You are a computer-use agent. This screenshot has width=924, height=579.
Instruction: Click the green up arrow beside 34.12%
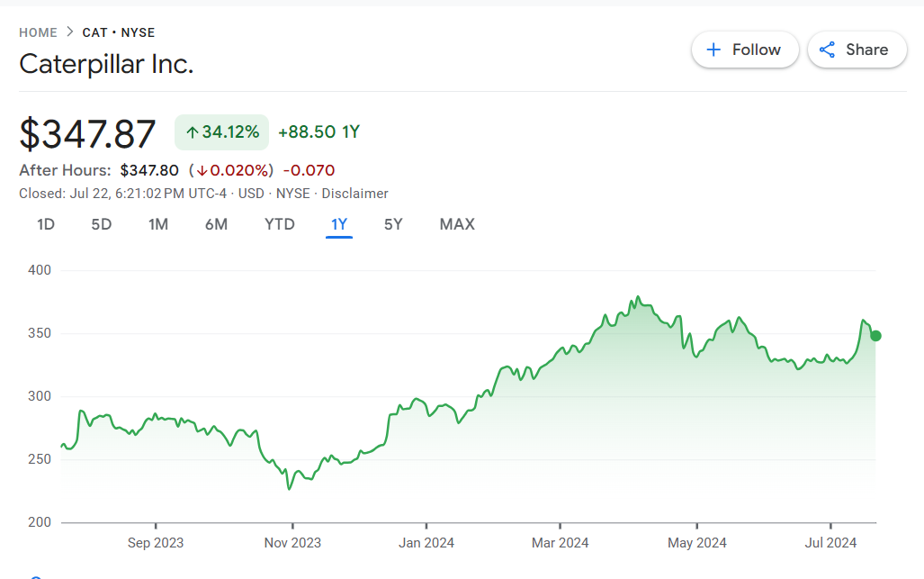192,132
